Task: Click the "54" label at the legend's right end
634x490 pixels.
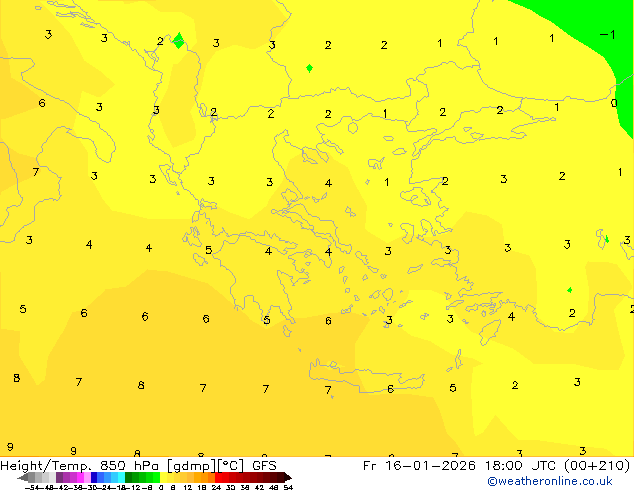Action: [x=288, y=487]
